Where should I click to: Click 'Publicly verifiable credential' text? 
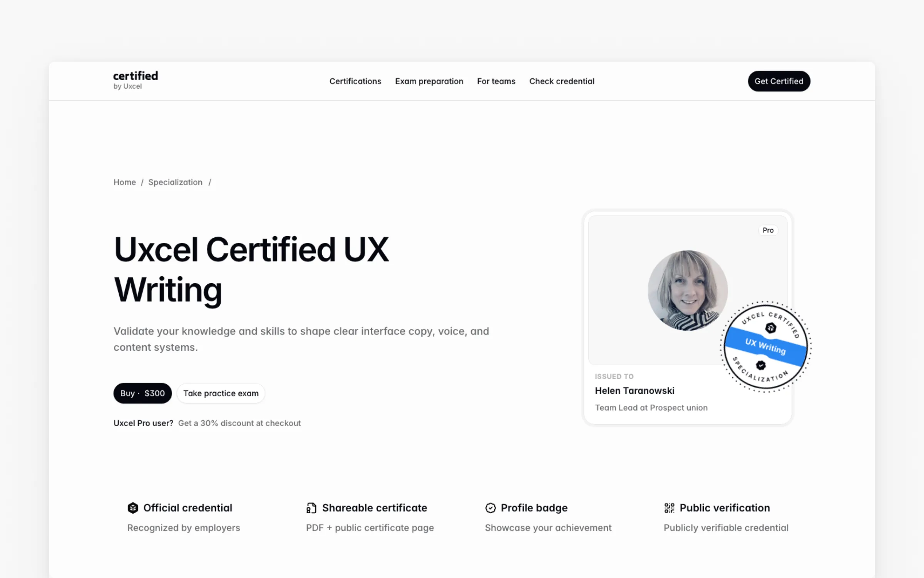[726, 528]
